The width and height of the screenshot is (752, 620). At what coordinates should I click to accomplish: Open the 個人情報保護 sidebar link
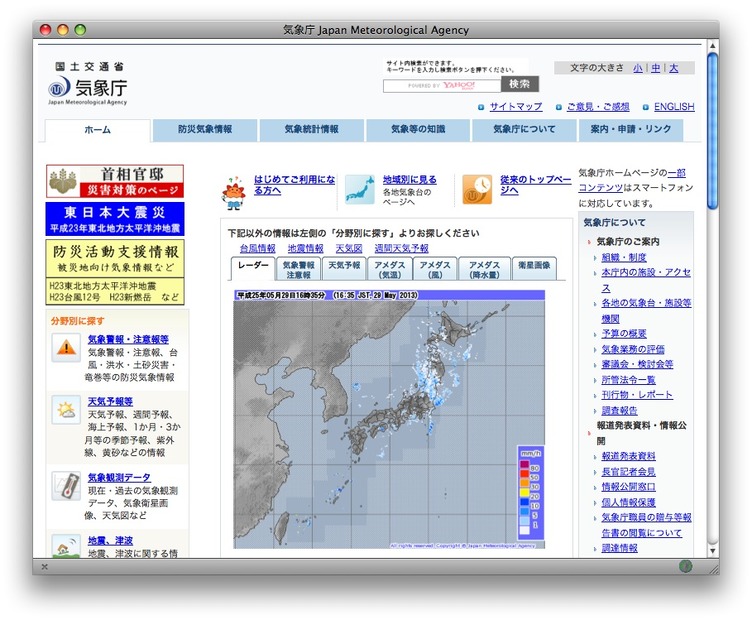pos(628,503)
